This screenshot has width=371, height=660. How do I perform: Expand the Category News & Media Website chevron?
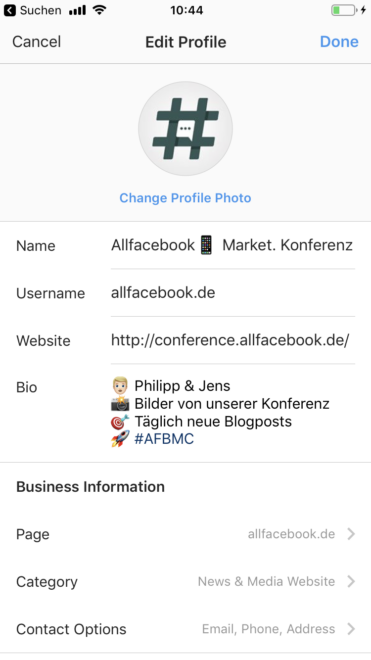(x=351, y=581)
